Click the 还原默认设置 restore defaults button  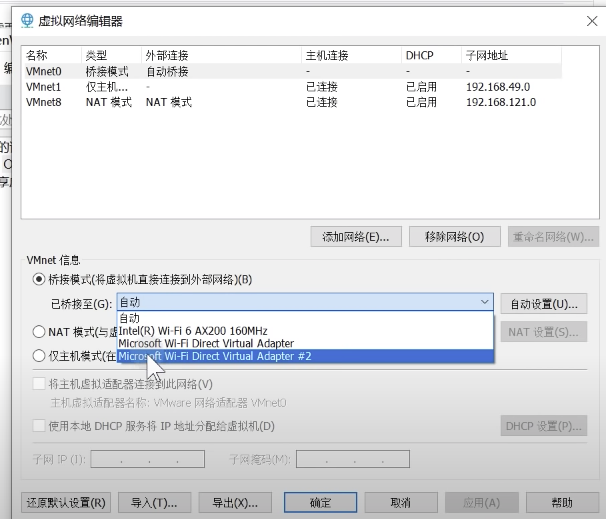point(66,502)
